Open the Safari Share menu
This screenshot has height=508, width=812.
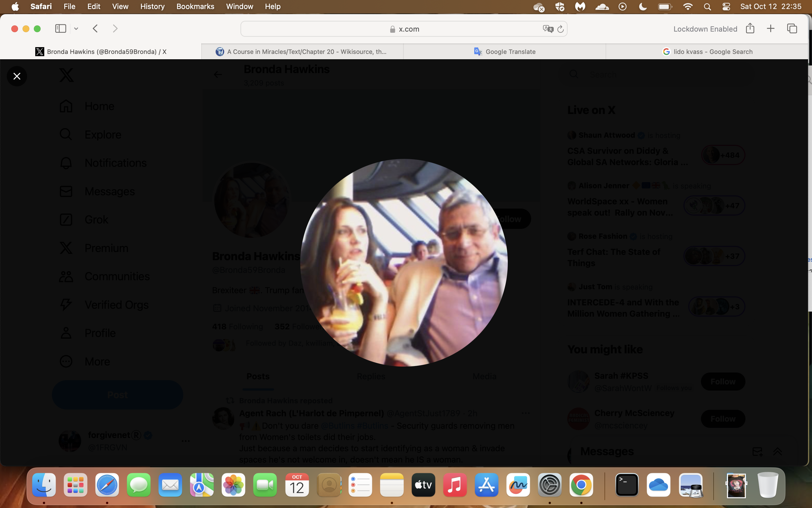click(x=750, y=29)
